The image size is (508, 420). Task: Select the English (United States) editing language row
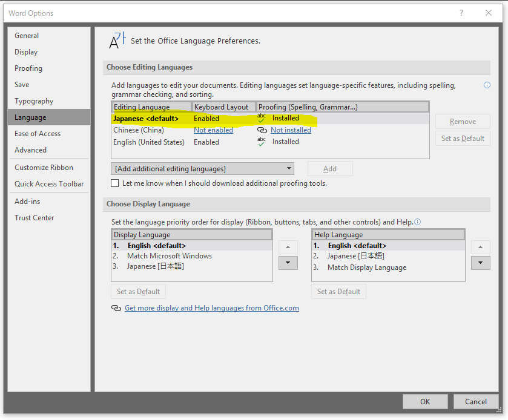point(270,142)
